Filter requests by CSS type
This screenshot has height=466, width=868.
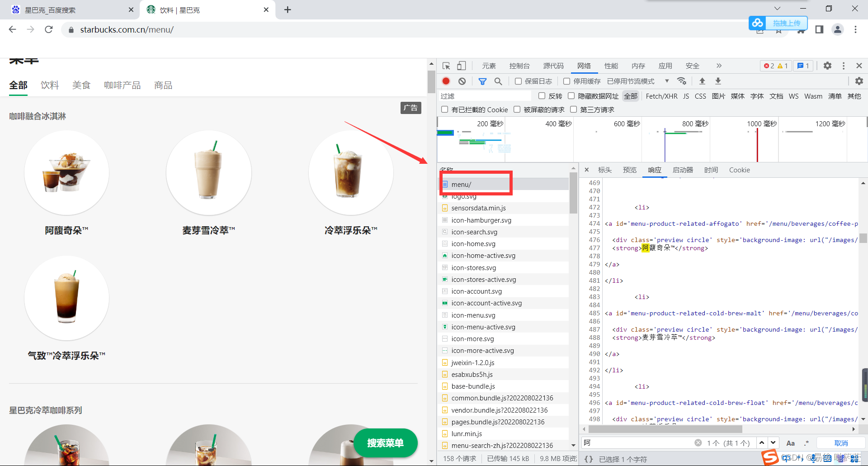(x=700, y=96)
